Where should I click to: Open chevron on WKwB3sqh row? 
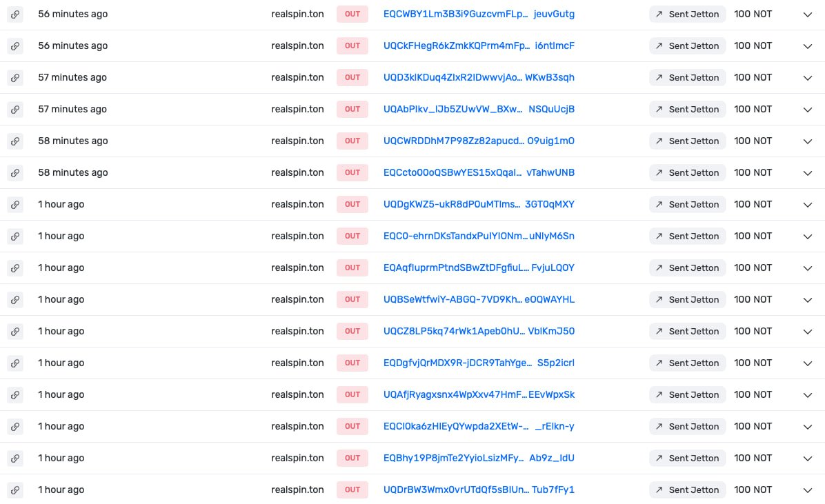pyautogui.click(x=808, y=78)
